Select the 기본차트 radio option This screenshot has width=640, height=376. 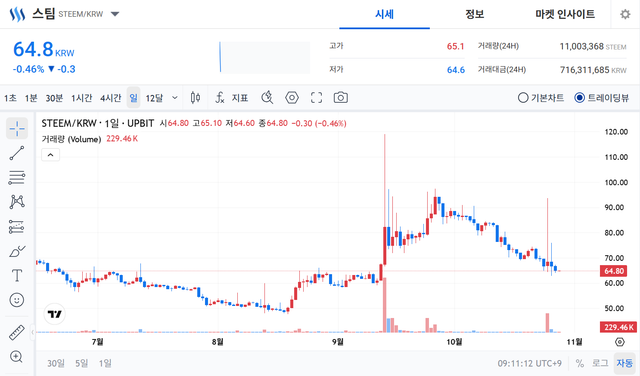click(x=541, y=98)
